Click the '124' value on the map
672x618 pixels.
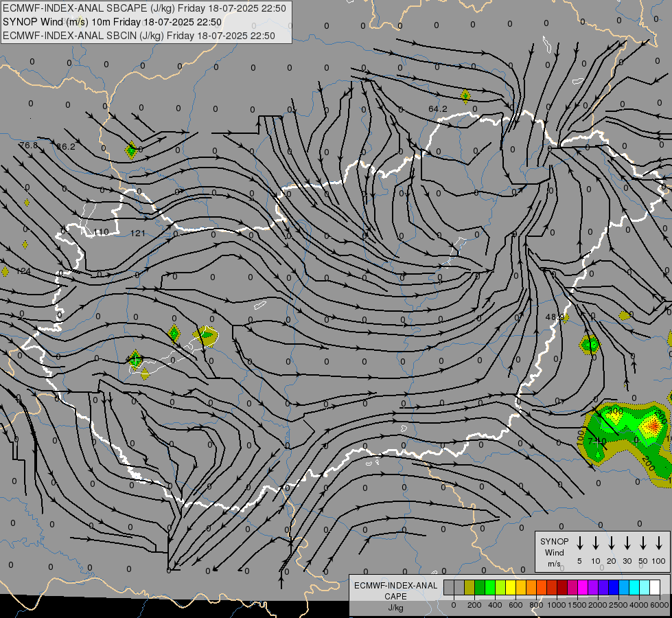23,271
